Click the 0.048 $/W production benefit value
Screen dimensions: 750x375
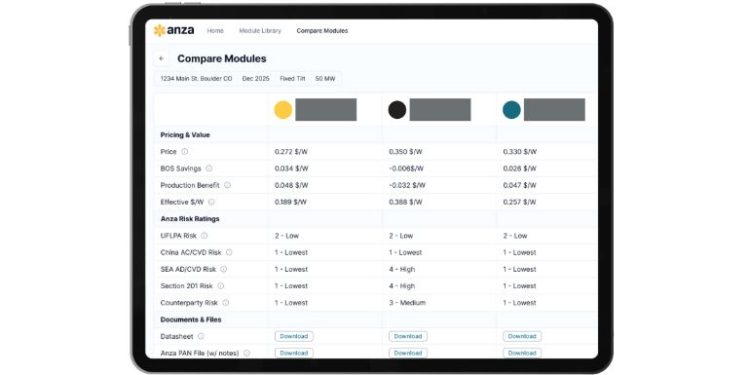pyautogui.click(x=291, y=185)
